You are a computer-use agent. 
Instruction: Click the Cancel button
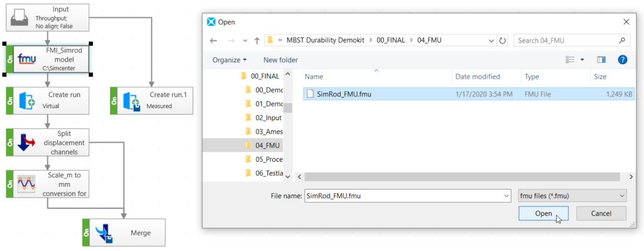601,214
